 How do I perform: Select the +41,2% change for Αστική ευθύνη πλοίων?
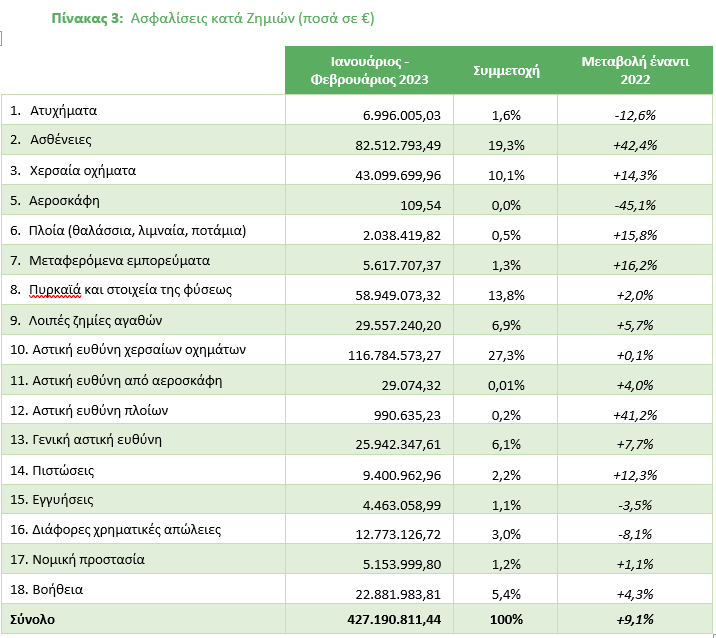tap(635, 415)
